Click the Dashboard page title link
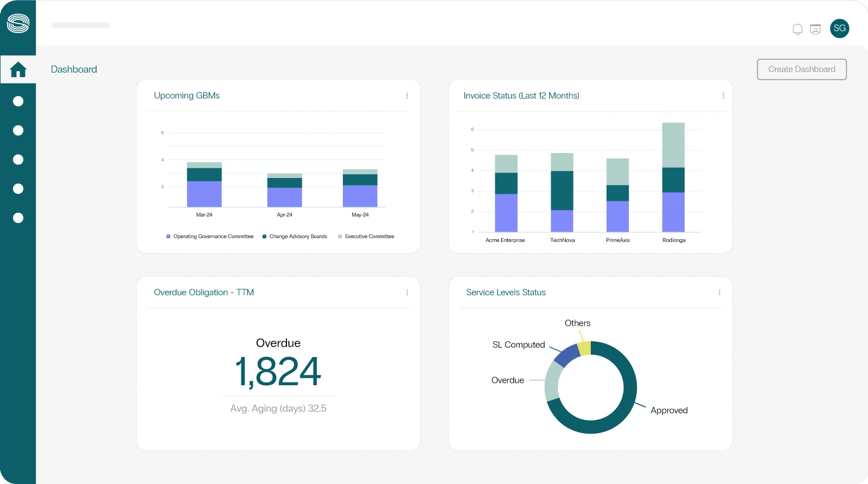 [x=74, y=69]
